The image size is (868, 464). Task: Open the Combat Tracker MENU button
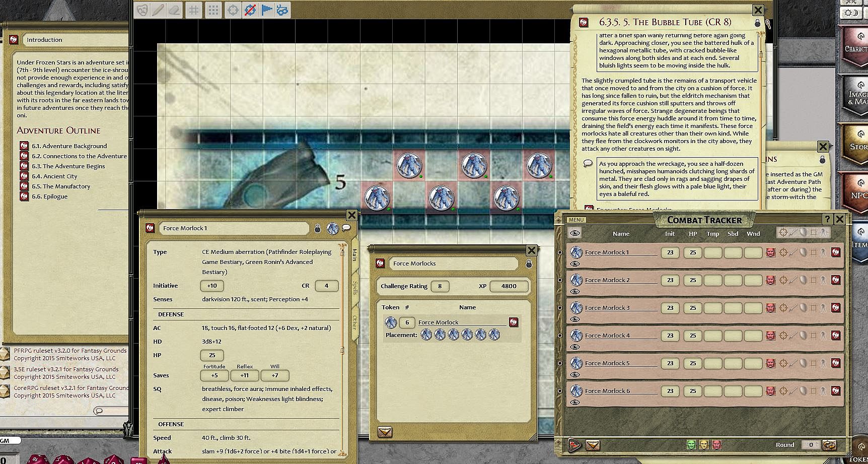(576, 220)
